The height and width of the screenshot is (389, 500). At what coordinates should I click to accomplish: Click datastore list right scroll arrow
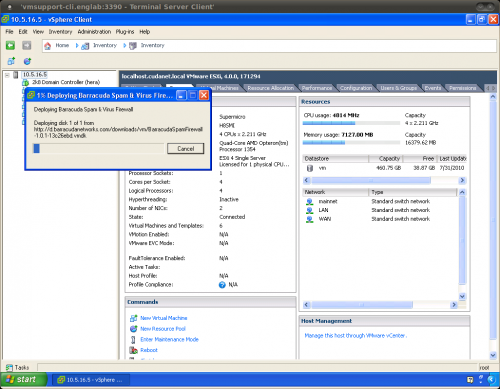(462, 180)
